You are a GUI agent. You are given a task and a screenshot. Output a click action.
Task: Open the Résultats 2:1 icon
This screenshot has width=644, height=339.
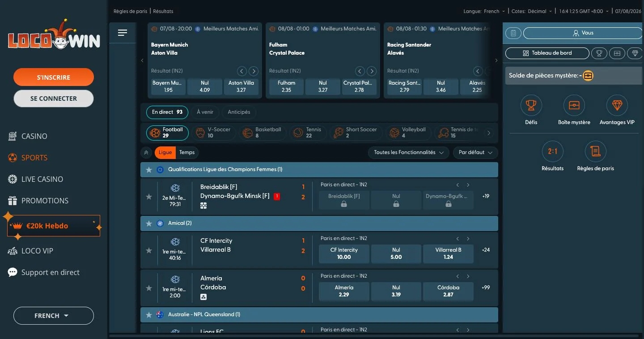click(x=553, y=151)
